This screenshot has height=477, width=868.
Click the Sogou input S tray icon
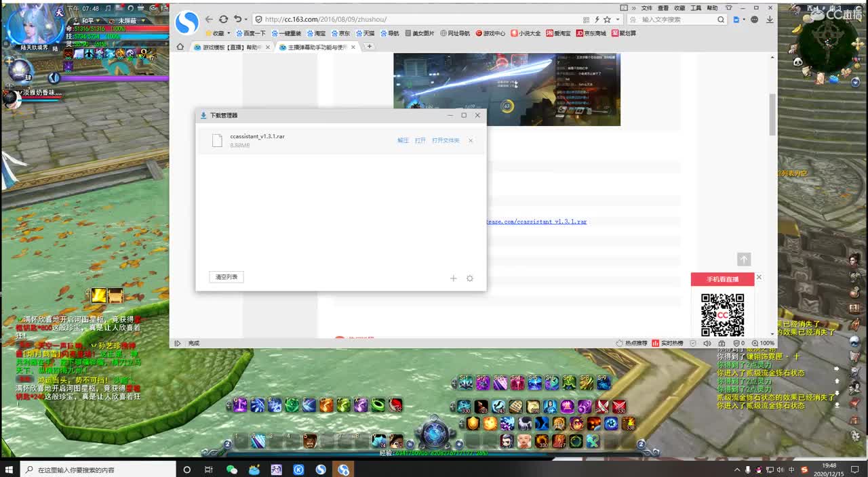pos(804,470)
